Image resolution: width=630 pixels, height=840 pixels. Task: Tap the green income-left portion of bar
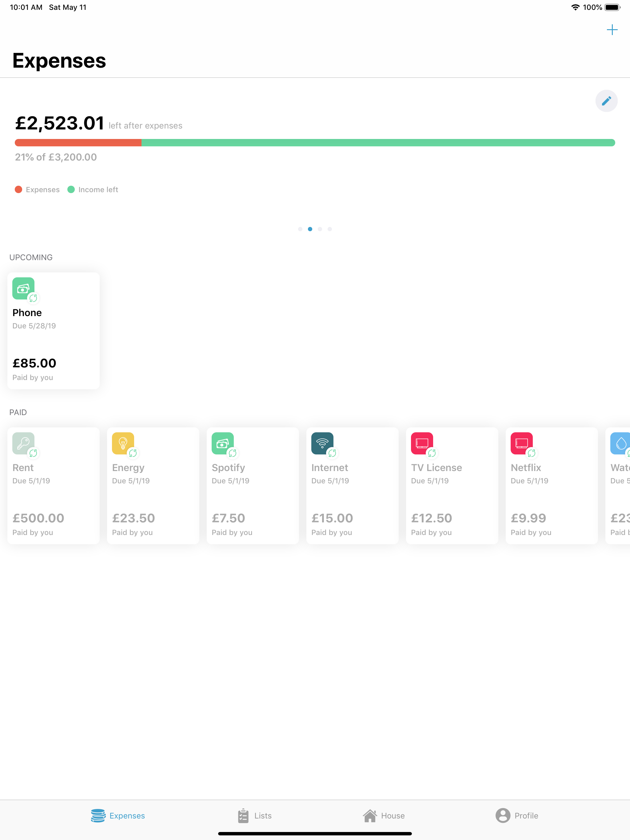tap(378, 143)
